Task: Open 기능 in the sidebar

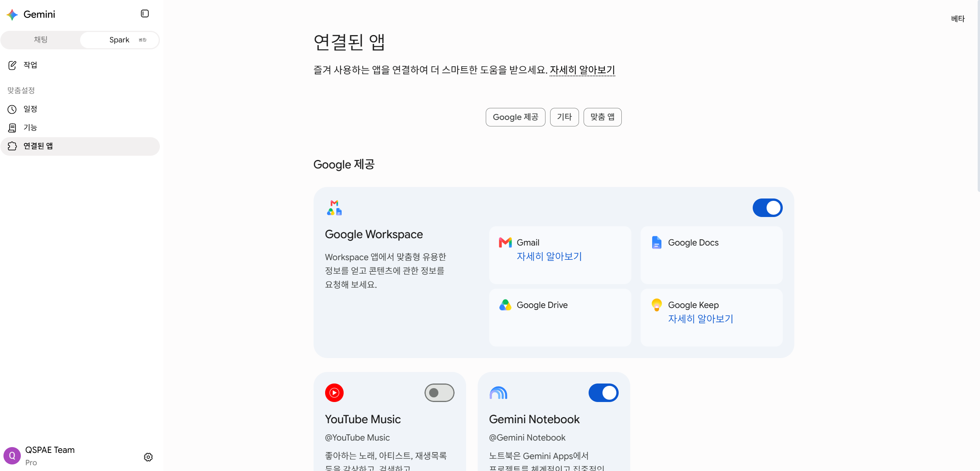Action: click(80, 128)
